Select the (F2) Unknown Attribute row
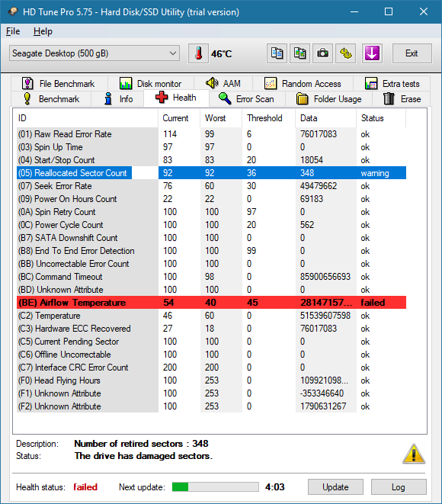 [x=211, y=406]
